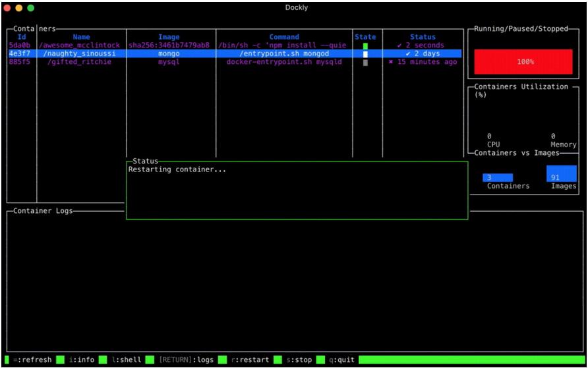
Task: Click green square before i:info
Action: pos(60,360)
